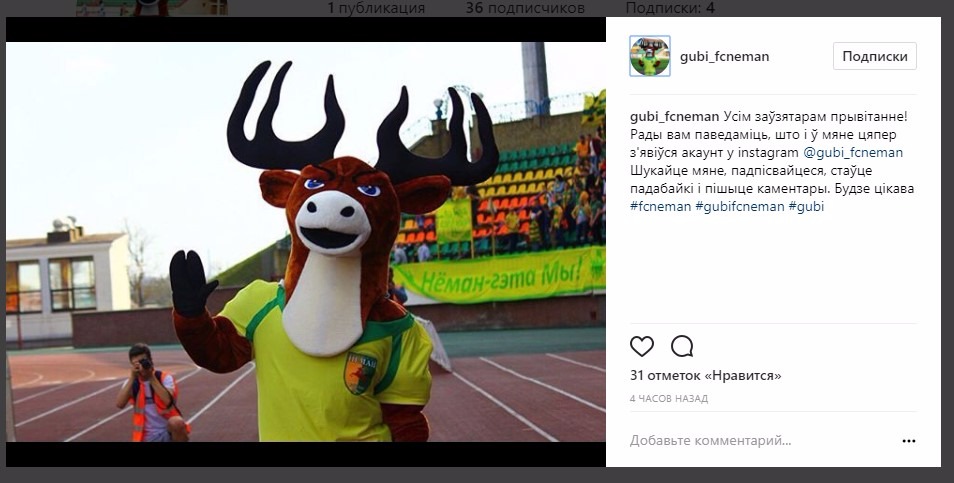Open the #fcneman hashtag

pos(661,206)
